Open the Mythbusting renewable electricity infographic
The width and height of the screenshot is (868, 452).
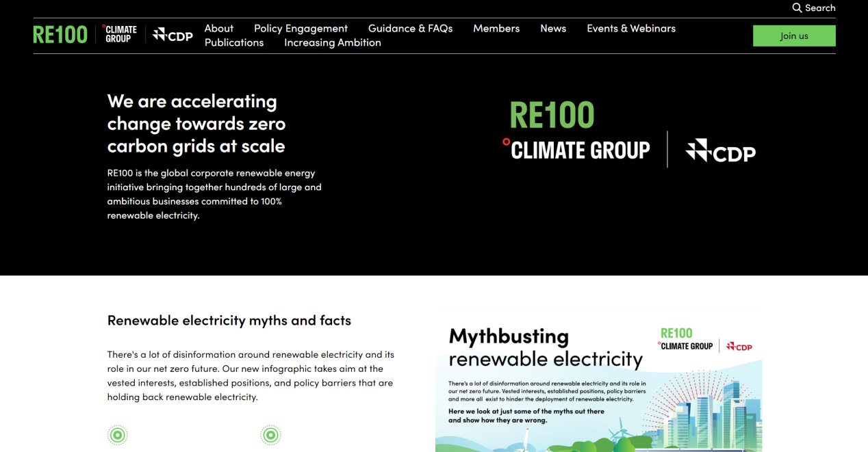pyautogui.click(x=598, y=386)
